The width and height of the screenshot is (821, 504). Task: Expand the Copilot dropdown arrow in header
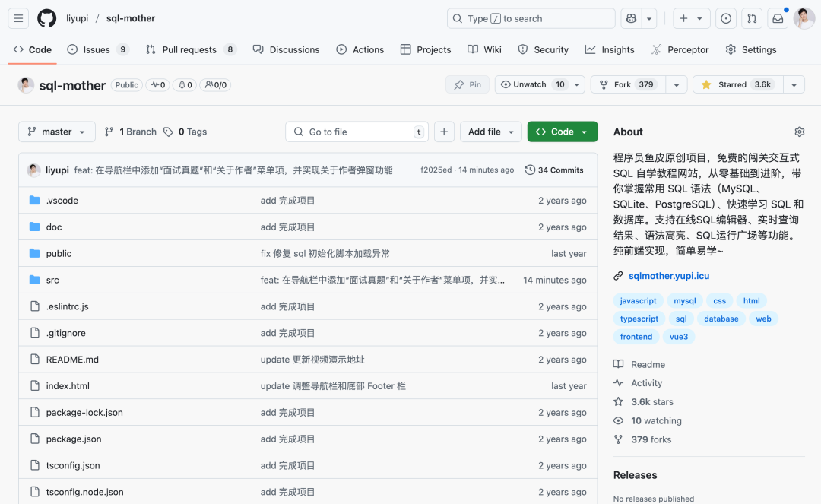[648, 18]
